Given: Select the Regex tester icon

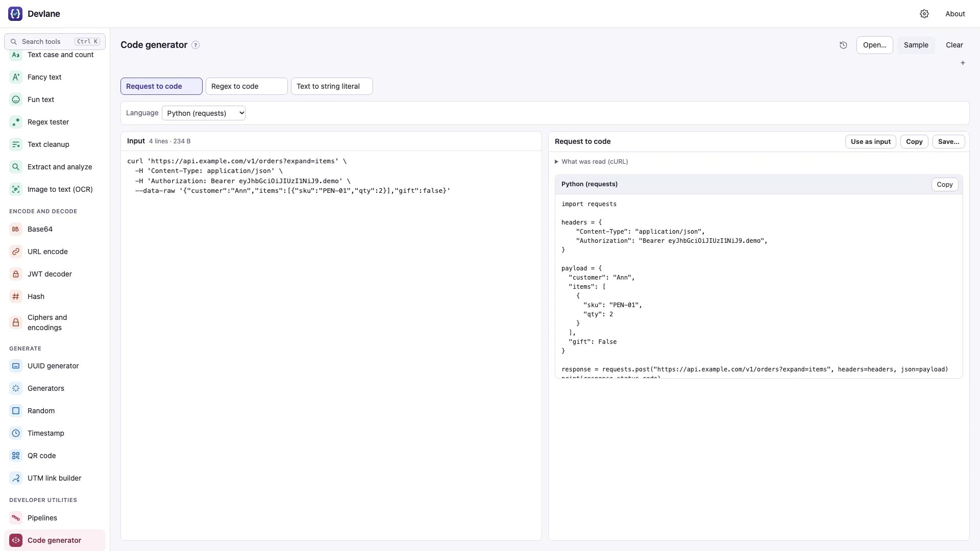Looking at the screenshot, I should point(16,122).
